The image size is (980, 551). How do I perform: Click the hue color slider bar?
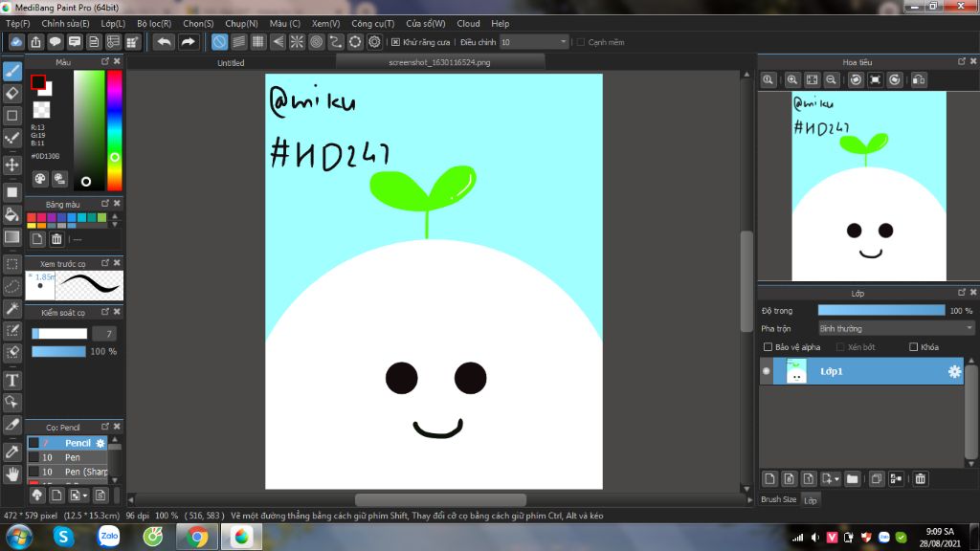tap(115, 130)
